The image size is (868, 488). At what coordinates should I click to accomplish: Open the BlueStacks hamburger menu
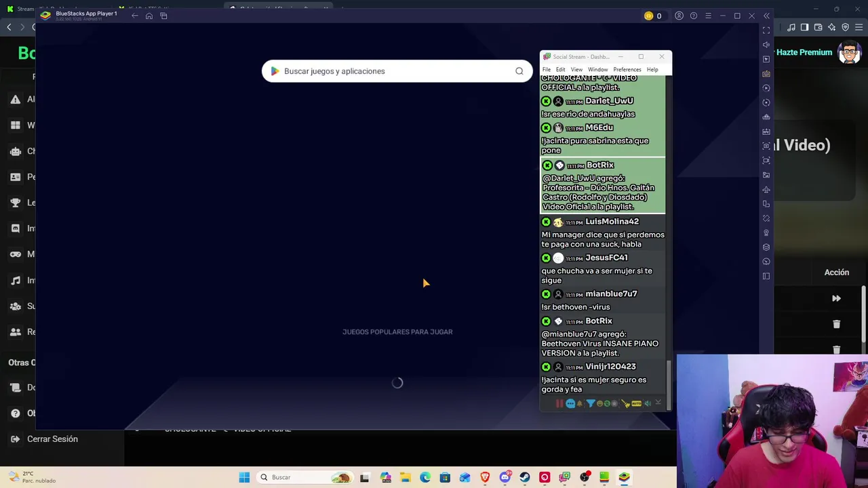708,16
